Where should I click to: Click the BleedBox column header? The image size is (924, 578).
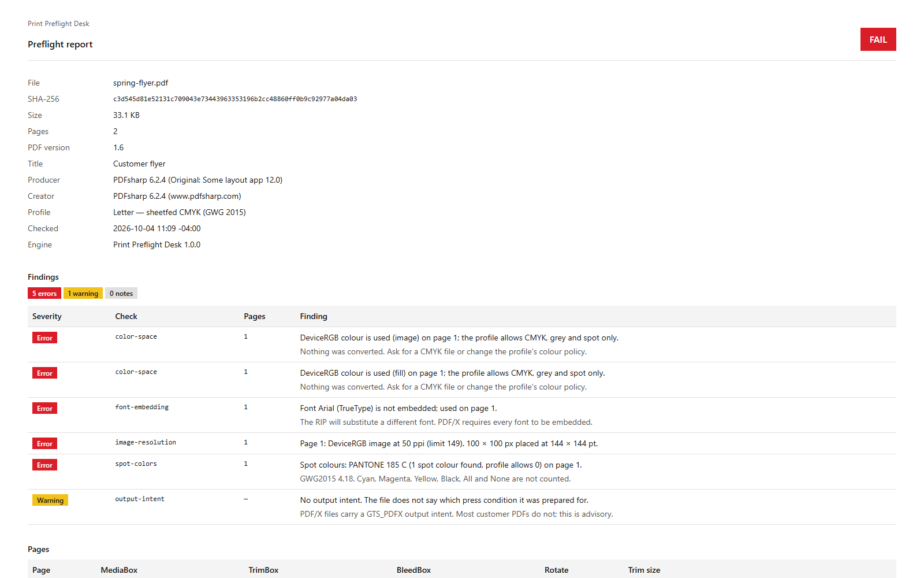pyautogui.click(x=413, y=570)
